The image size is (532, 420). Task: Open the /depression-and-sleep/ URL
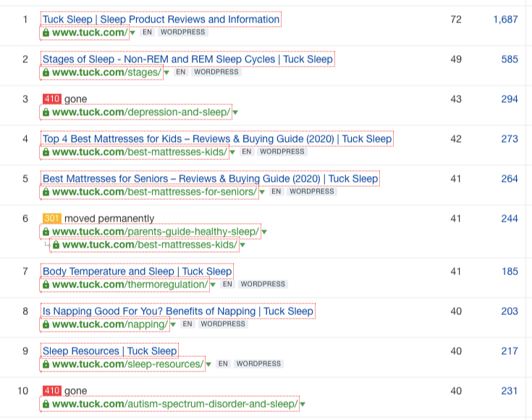click(x=141, y=112)
